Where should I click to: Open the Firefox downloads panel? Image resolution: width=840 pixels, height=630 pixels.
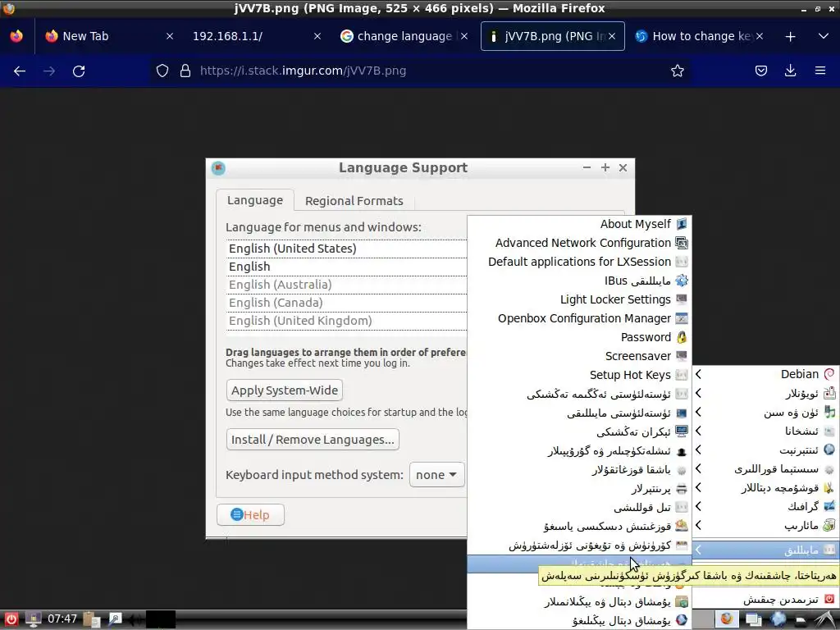[x=790, y=71]
